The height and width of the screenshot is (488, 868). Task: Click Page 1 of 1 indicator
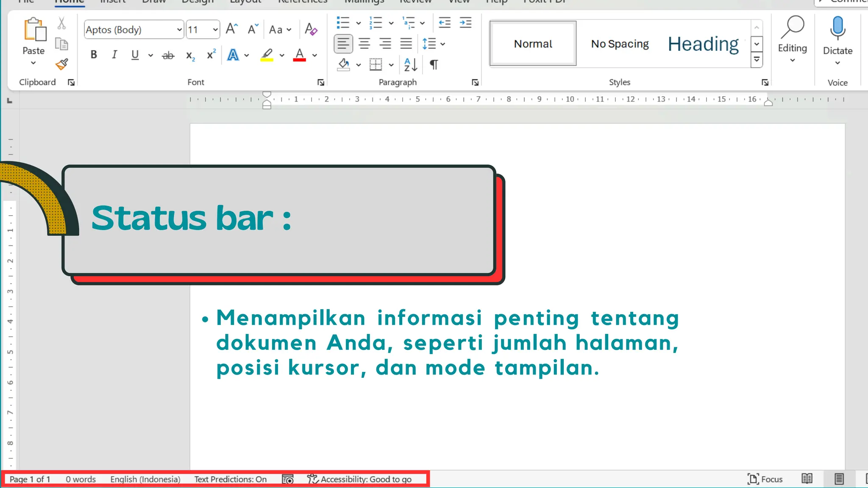click(x=30, y=479)
